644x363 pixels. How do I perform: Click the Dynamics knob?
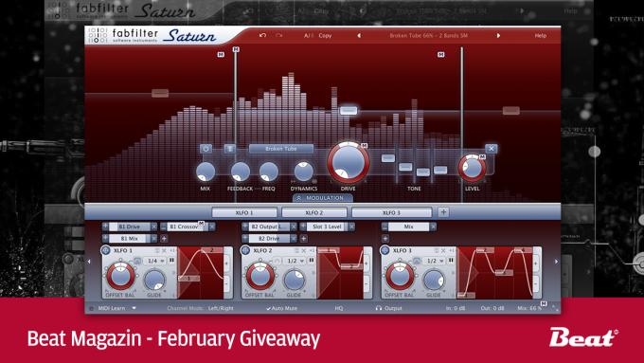pos(303,172)
